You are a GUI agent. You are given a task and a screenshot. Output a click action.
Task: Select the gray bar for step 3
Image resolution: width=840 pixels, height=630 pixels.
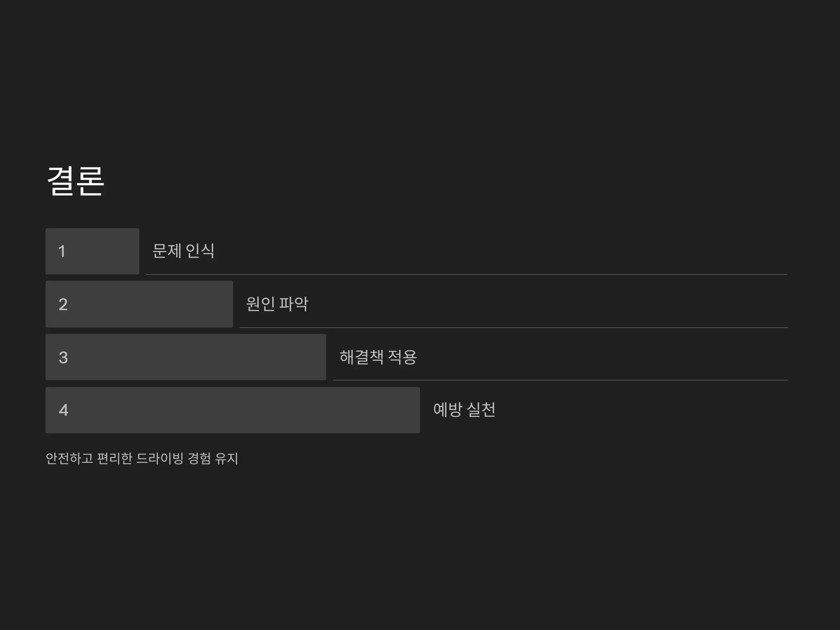click(x=186, y=357)
